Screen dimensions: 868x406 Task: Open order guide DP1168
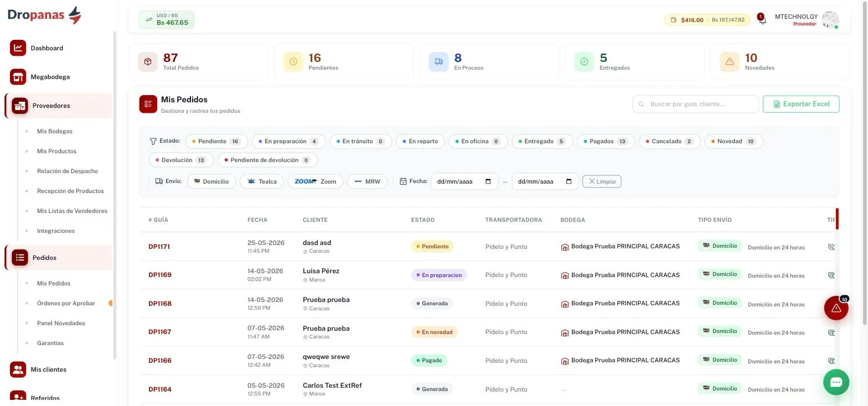click(x=160, y=304)
